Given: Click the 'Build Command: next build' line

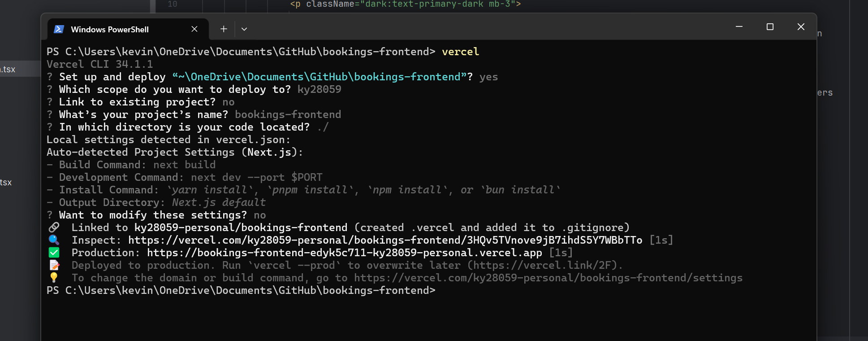Looking at the screenshot, I should click(x=131, y=165).
